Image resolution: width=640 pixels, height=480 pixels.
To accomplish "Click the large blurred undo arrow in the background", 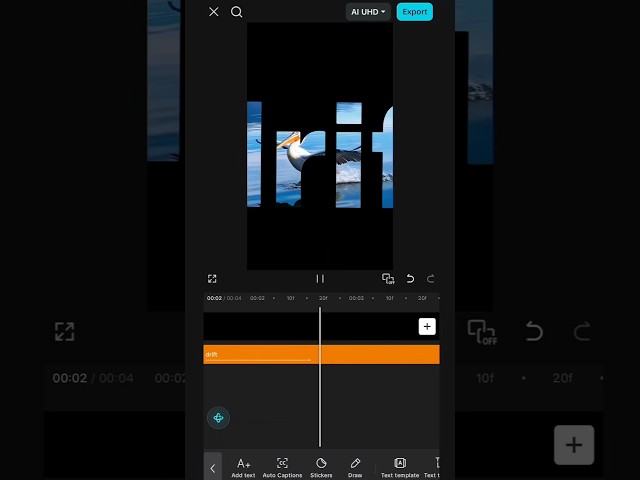I will (535, 331).
